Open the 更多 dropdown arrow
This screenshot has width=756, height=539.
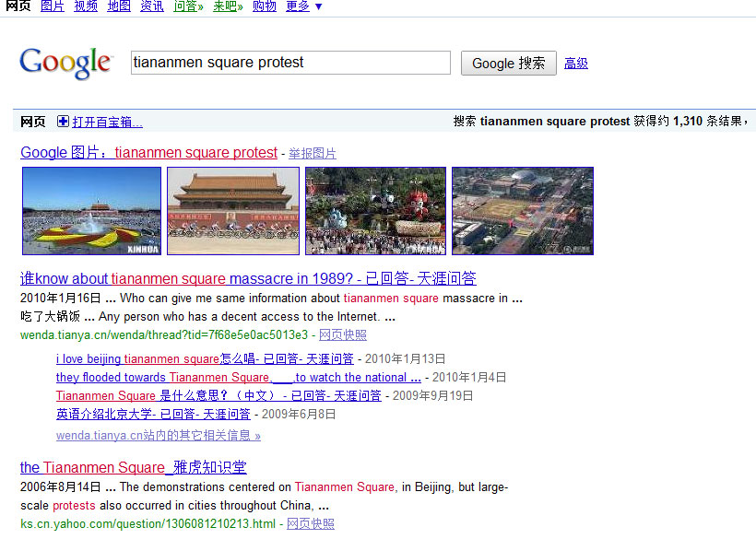(318, 6)
